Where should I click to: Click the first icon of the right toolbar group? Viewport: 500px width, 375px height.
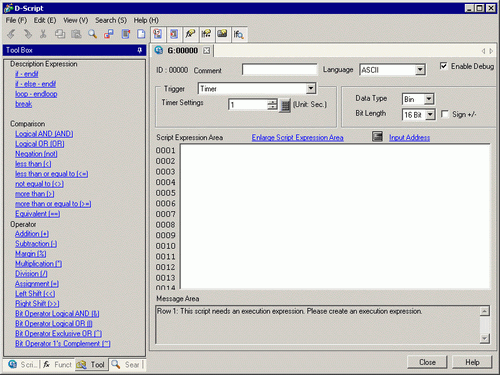158,34
